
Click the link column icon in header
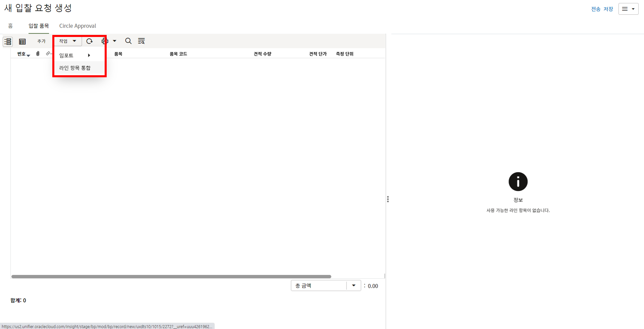click(48, 54)
